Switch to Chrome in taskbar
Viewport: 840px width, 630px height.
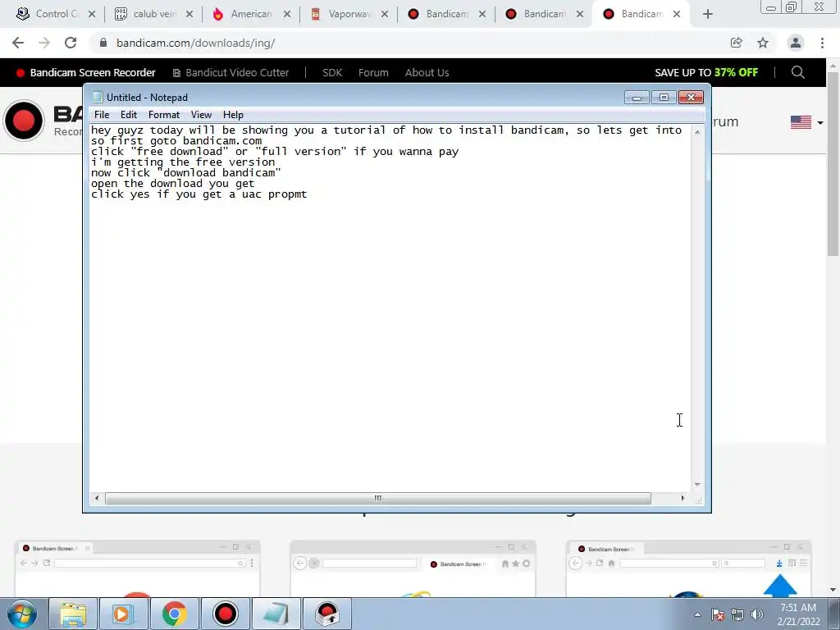coord(174,614)
